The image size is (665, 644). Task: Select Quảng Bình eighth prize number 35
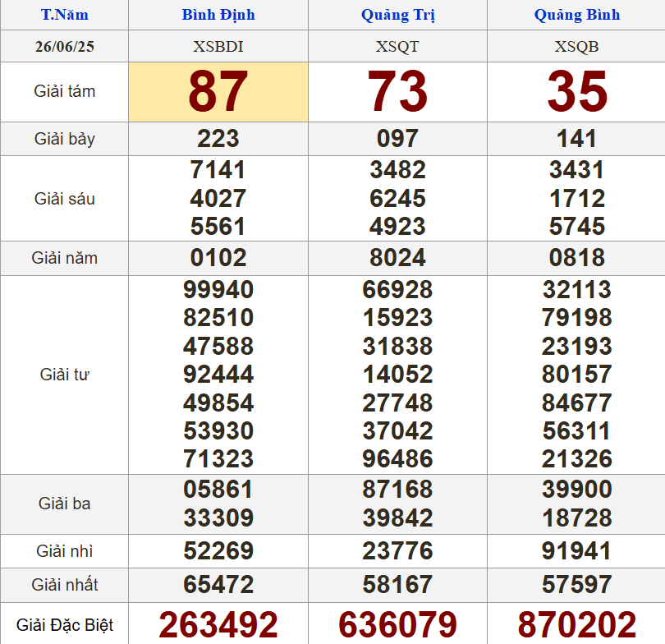(x=577, y=91)
